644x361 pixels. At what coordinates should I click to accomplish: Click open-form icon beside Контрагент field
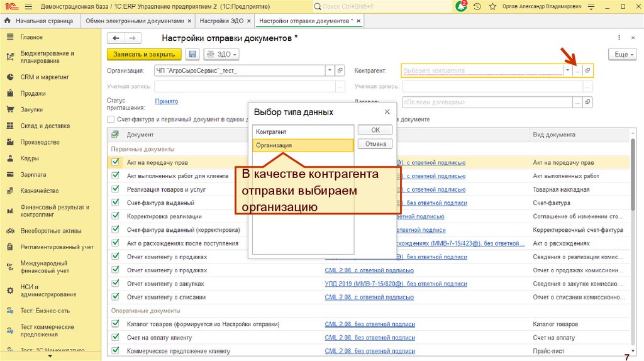pos(587,70)
